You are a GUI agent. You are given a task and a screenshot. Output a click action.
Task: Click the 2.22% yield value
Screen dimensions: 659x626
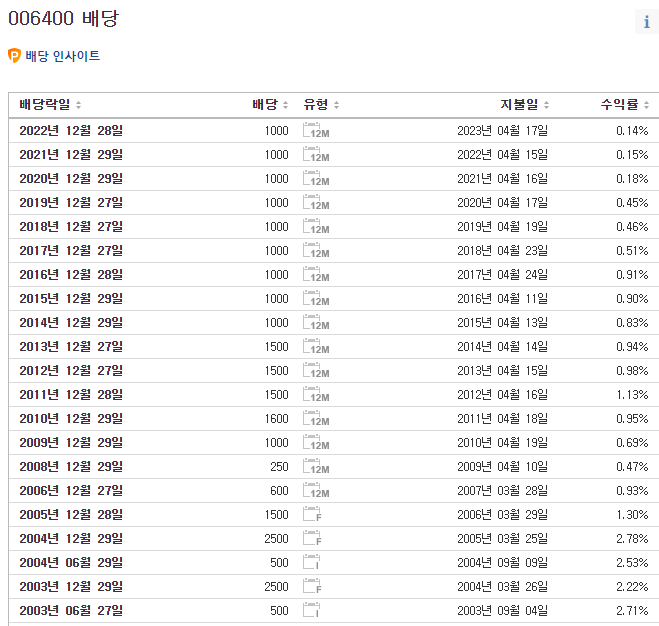click(x=632, y=586)
